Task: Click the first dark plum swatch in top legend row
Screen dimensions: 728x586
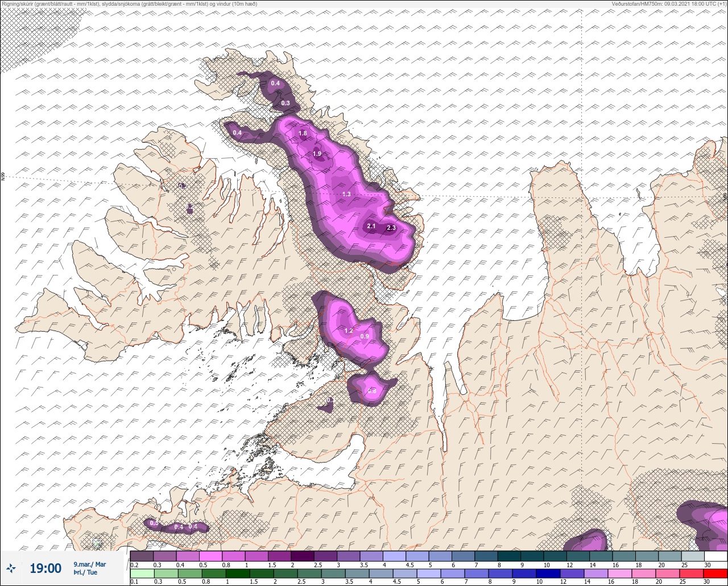Action: [142, 556]
